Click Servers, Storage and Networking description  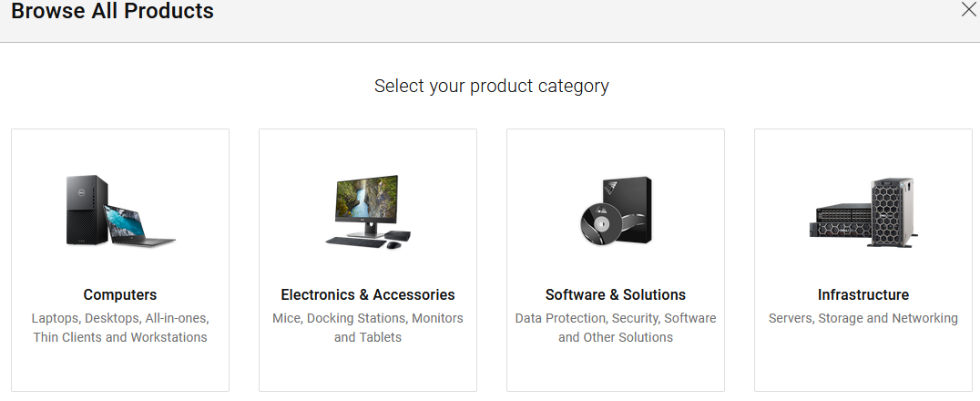(863, 318)
